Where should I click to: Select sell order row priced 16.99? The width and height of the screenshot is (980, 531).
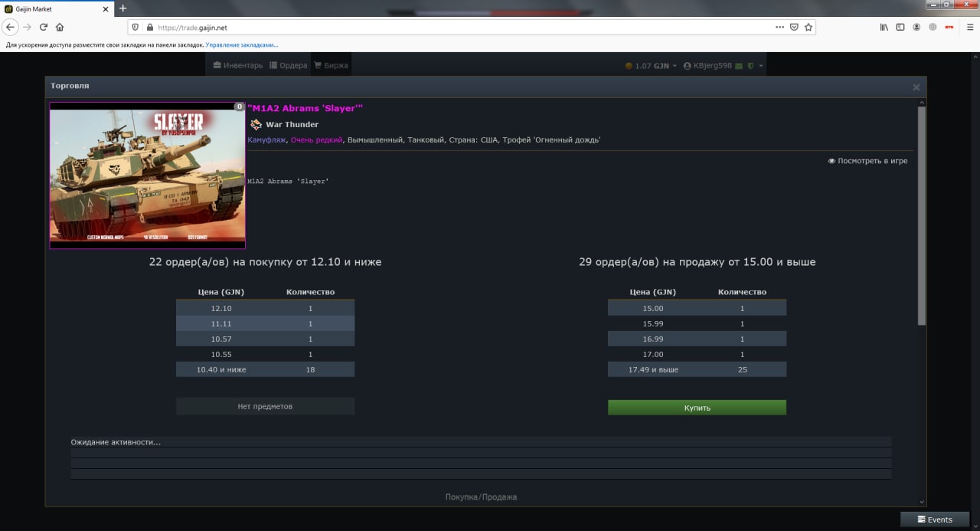click(x=697, y=339)
